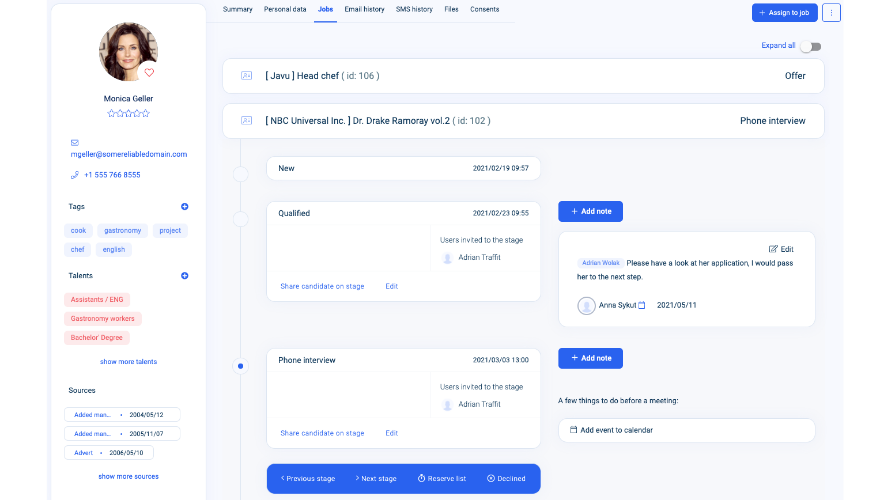This screenshot has height=500, width=890.
Task: Click the phone handset icon
Action: coord(74,175)
